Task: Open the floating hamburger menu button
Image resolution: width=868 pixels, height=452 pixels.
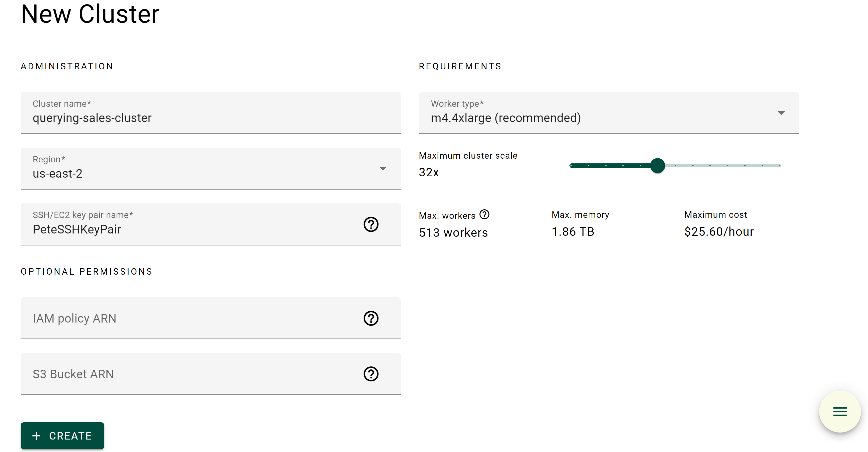Action: point(840,412)
